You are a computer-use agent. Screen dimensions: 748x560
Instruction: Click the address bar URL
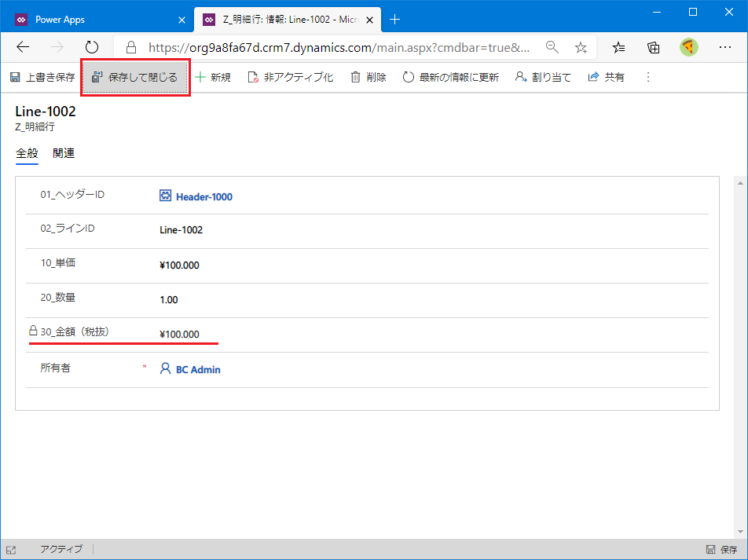pyautogui.click(x=339, y=47)
